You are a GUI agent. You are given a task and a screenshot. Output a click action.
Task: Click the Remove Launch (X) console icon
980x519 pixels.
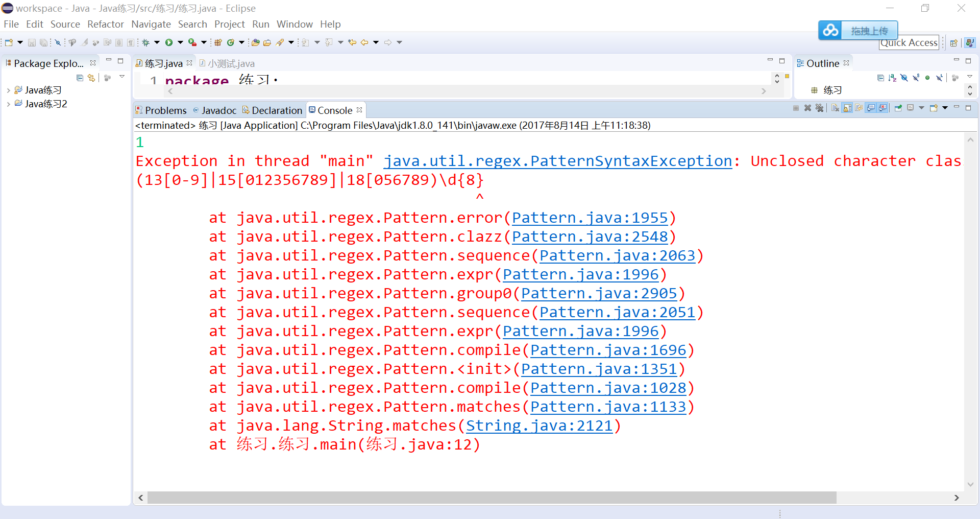click(807, 108)
